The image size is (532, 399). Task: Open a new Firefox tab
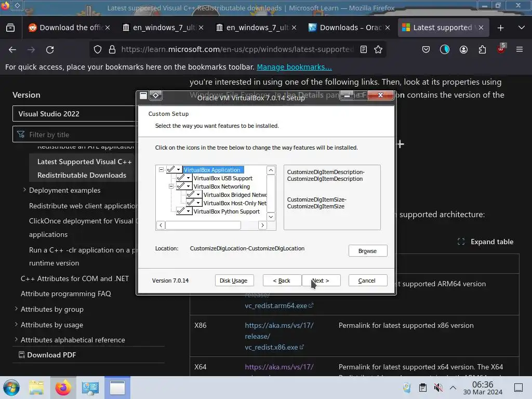(500, 28)
